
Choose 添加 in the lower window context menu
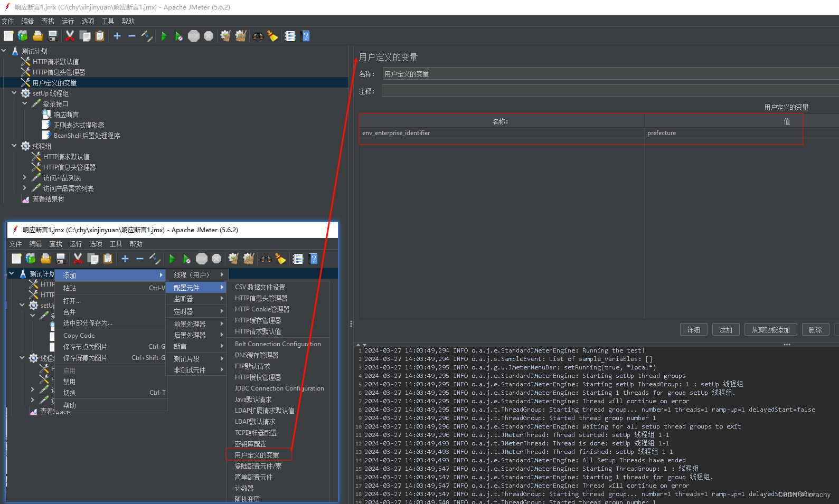click(111, 275)
